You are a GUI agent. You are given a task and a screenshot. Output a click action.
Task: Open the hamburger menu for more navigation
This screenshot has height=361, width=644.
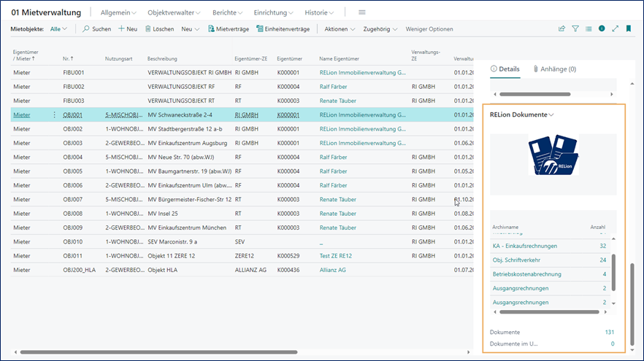(x=361, y=12)
